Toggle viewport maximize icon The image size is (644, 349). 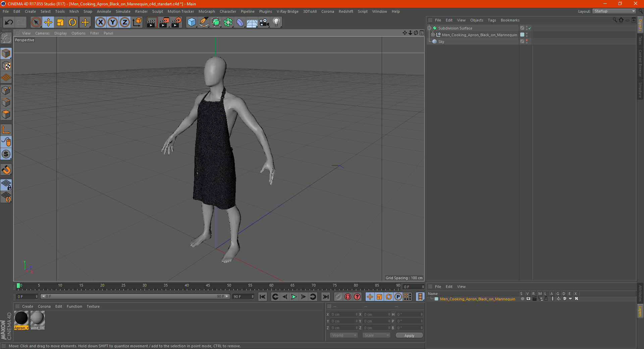click(x=422, y=33)
